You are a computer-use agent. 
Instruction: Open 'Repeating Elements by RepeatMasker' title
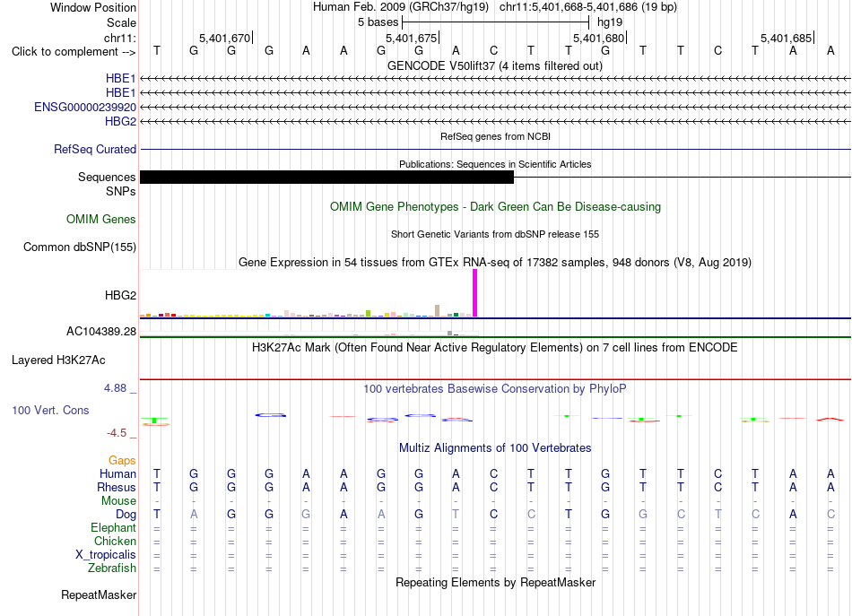pos(495,583)
